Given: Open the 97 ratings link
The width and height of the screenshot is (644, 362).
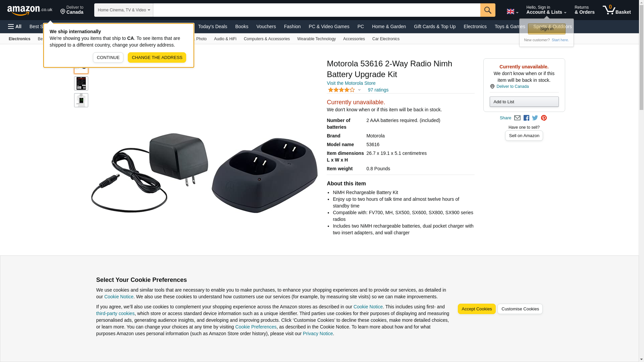Looking at the screenshot, I should tap(378, 90).
